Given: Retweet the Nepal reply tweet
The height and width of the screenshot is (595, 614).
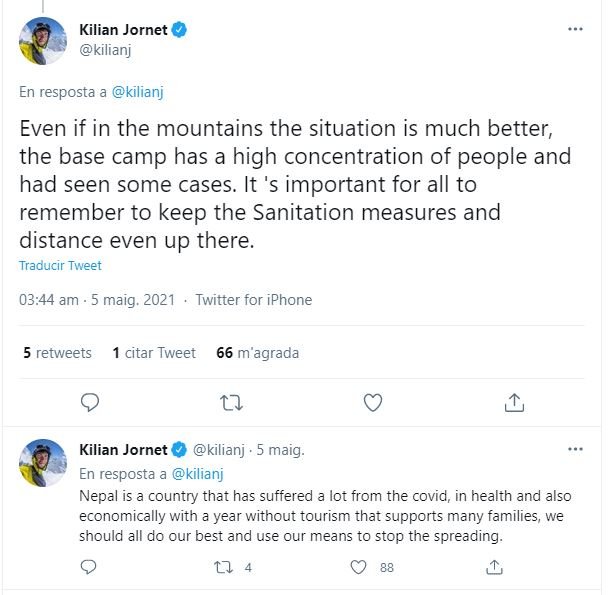Looking at the screenshot, I should pyautogui.click(x=226, y=567).
